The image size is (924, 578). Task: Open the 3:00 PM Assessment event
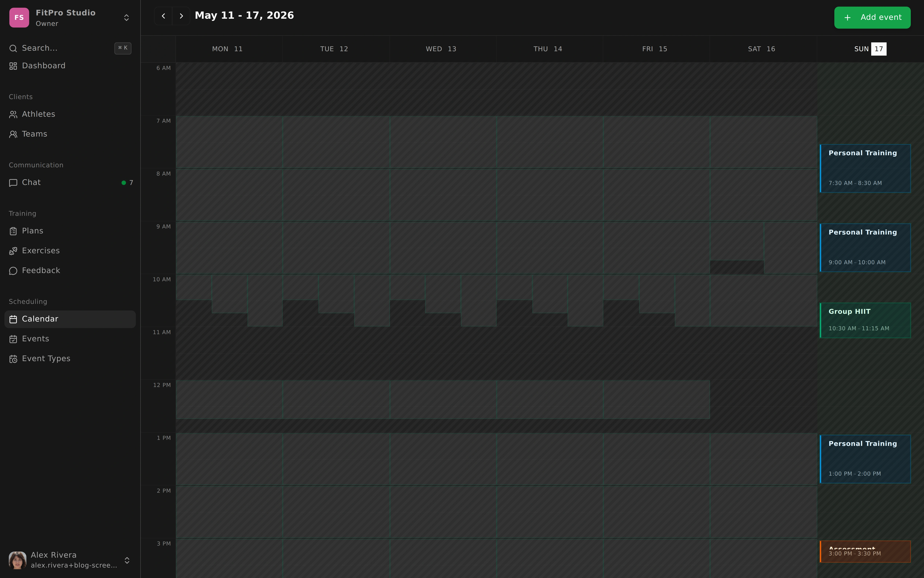tap(865, 552)
